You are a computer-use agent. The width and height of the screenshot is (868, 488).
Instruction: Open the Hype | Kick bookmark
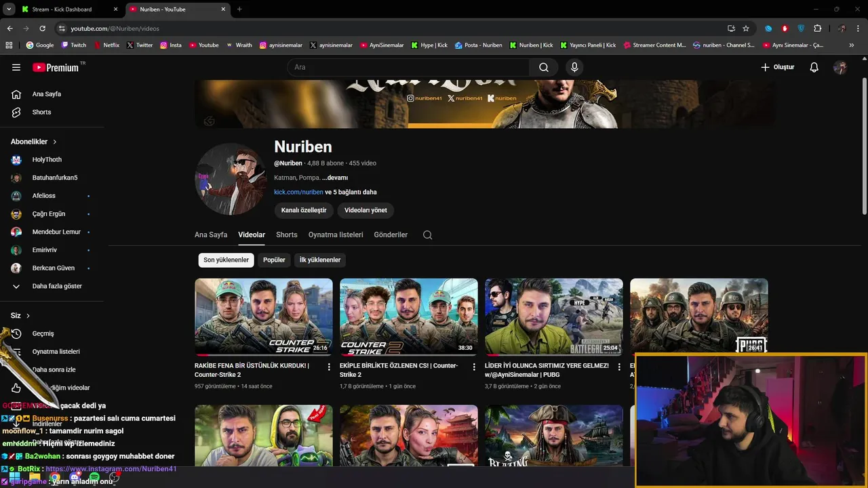[x=429, y=45]
